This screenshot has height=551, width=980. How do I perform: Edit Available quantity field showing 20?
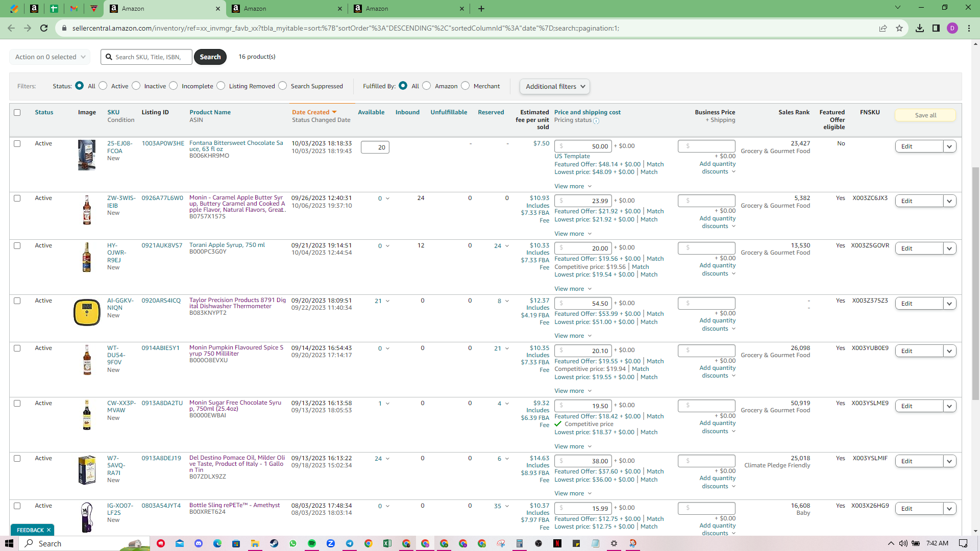click(375, 147)
